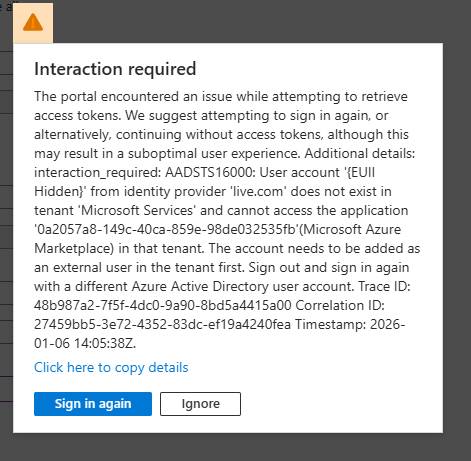This screenshot has width=471, height=461.
Task: Click the 14:05:38Z time text
Action: (x=105, y=343)
